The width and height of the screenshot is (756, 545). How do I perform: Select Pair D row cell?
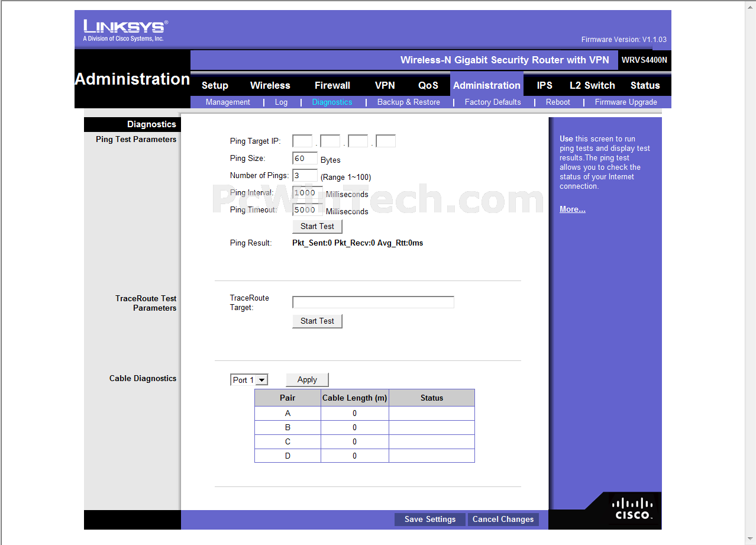pyautogui.click(x=287, y=456)
